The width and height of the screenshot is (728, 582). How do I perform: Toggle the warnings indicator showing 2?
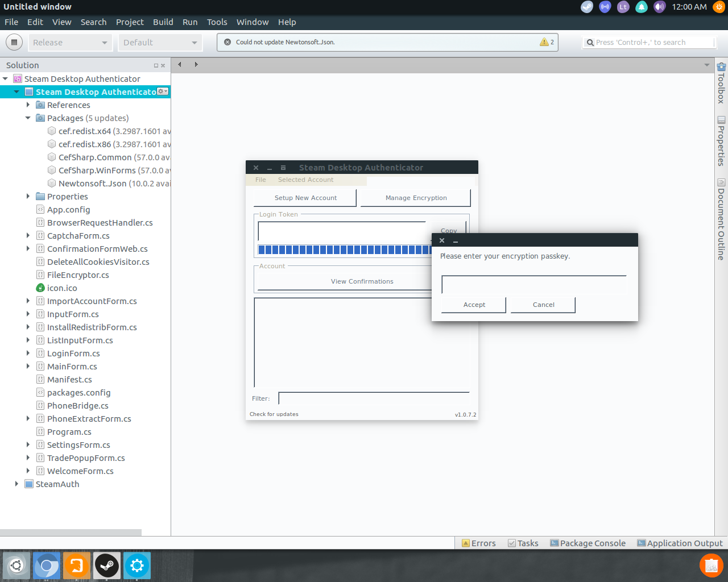coord(546,41)
